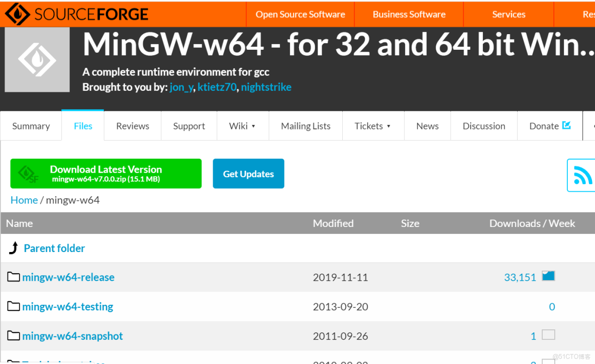Open the ktietz70 user profile link
595x364 pixels.
click(217, 87)
